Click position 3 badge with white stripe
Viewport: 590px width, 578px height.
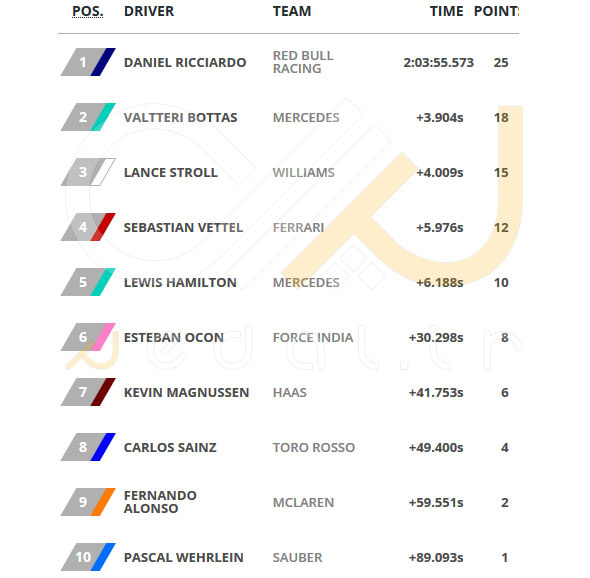pyautogui.click(x=88, y=172)
